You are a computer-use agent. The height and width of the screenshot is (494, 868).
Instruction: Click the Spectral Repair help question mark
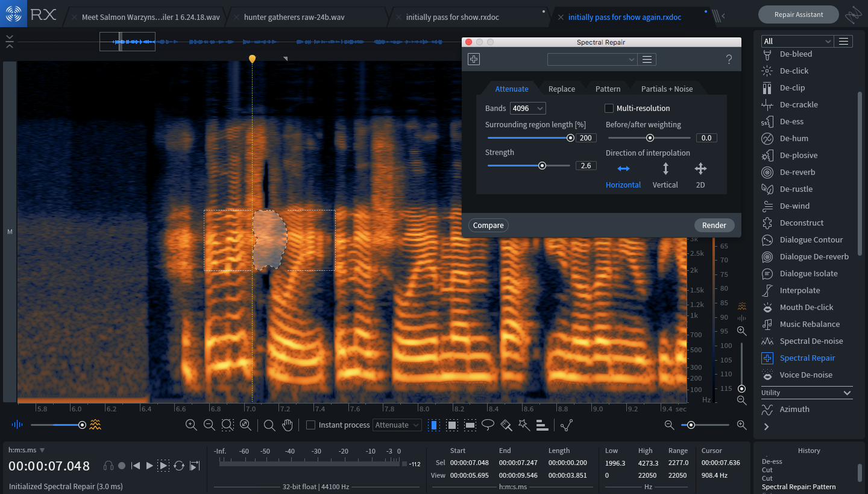point(729,59)
